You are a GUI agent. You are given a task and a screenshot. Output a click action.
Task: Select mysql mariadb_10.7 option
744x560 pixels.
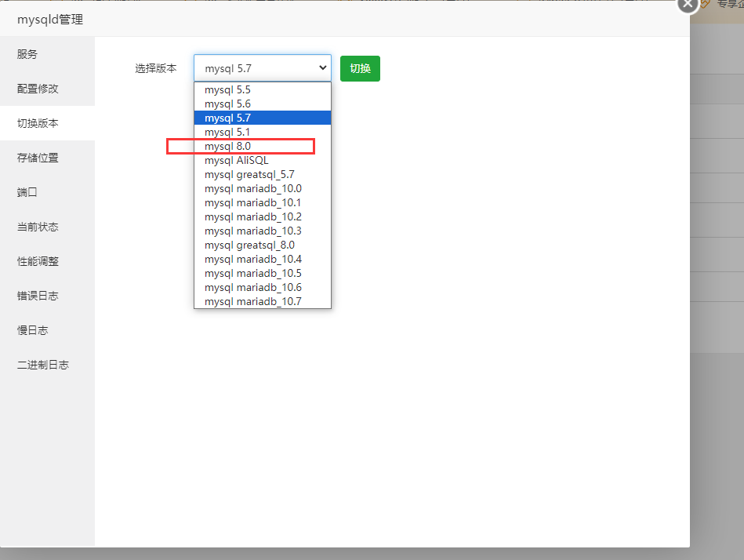tap(263, 301)
